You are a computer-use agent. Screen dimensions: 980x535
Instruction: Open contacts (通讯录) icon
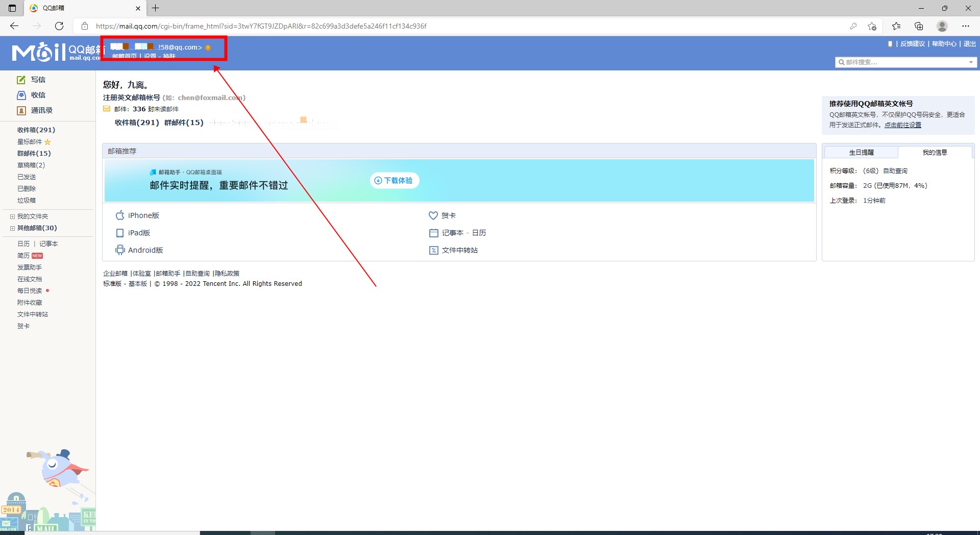(x=21, y=110)
